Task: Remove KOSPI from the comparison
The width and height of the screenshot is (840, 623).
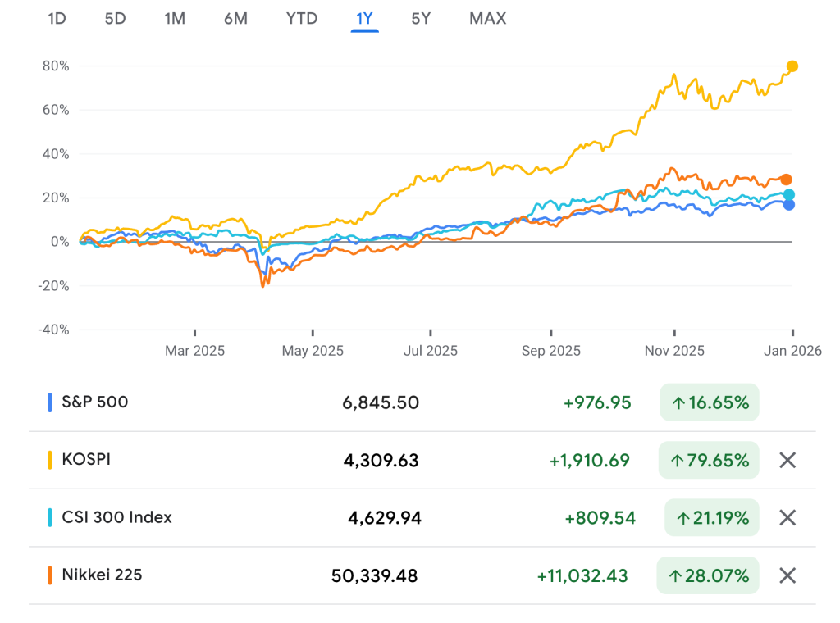Action: pos(787,460)
